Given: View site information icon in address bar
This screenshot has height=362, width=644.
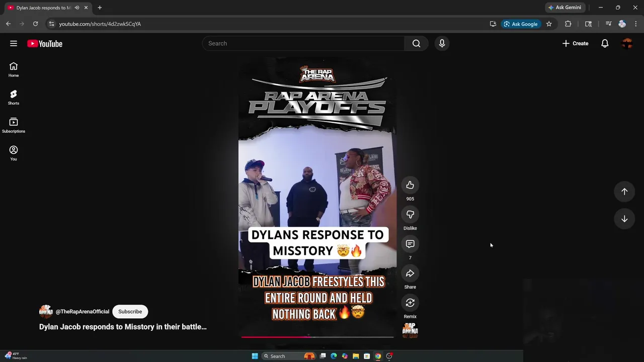Looking at the screenshot, I should [51, 24].
